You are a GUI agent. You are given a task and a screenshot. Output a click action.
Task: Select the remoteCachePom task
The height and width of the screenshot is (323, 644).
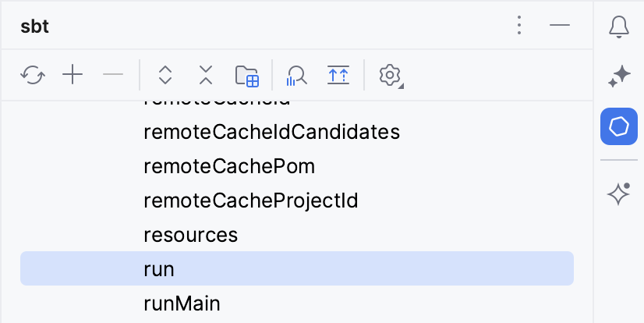point(229,166)
